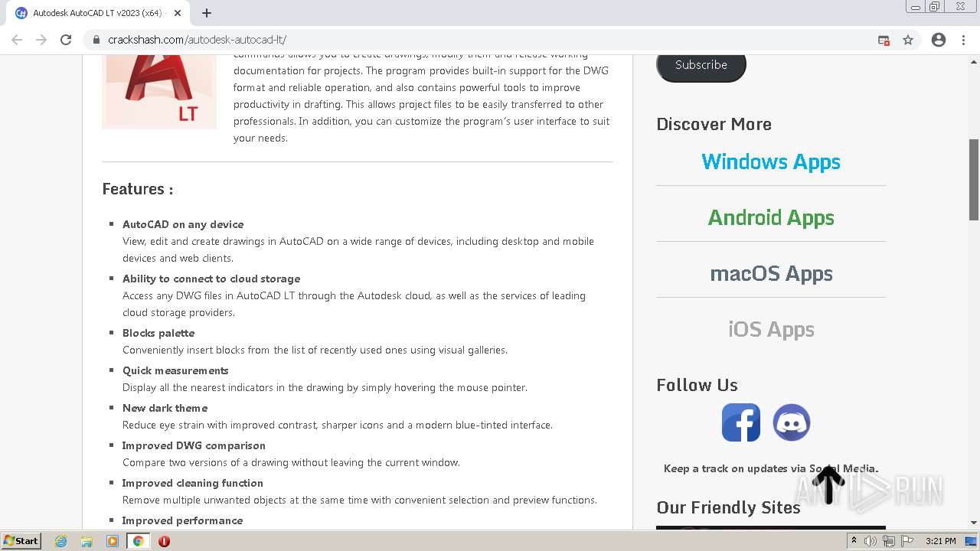Click 'Compare two versions of a drawing' line

(x=291, y=462)
